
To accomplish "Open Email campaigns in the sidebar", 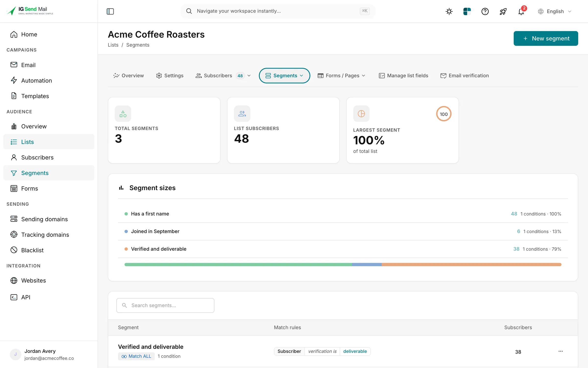I will click(49, 65).
